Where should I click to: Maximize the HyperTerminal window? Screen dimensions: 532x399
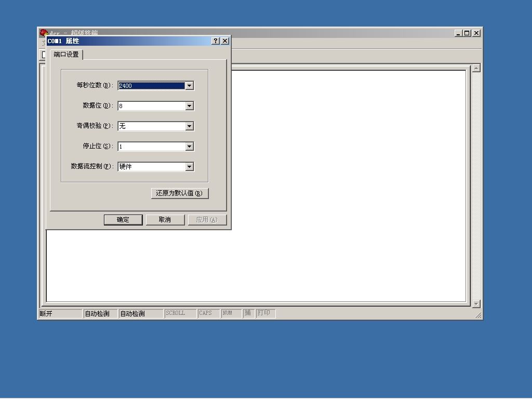tap(467, 33)
